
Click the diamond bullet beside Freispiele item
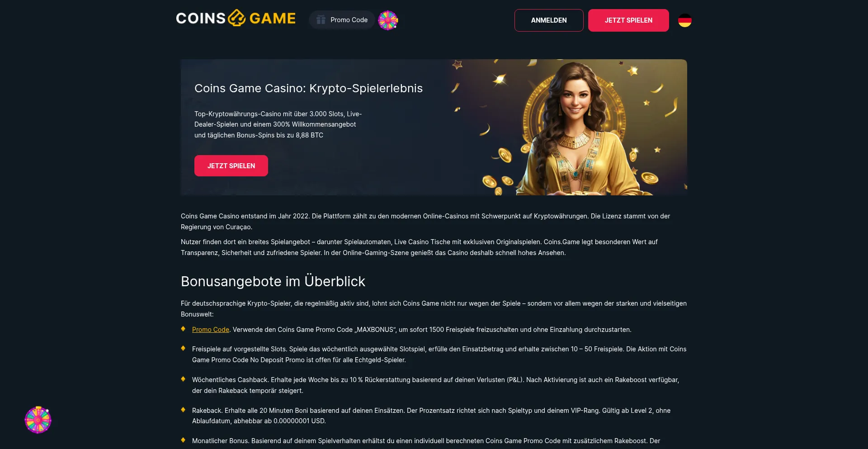(183, 348)
